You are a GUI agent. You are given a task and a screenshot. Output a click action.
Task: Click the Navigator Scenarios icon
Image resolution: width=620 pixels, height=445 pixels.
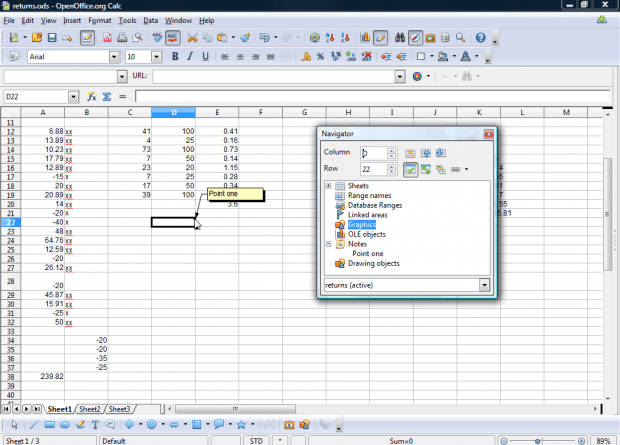[x=440, y=170]
